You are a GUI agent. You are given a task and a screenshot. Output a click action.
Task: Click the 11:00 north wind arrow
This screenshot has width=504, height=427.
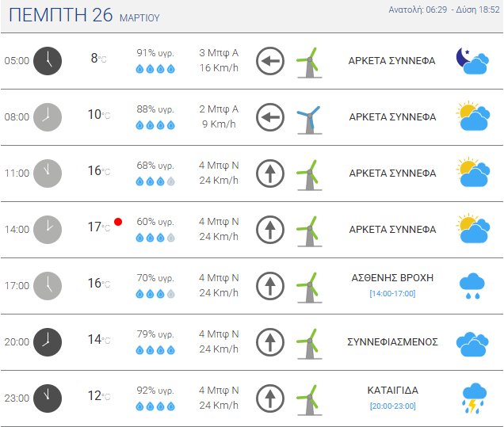point(270,173)
